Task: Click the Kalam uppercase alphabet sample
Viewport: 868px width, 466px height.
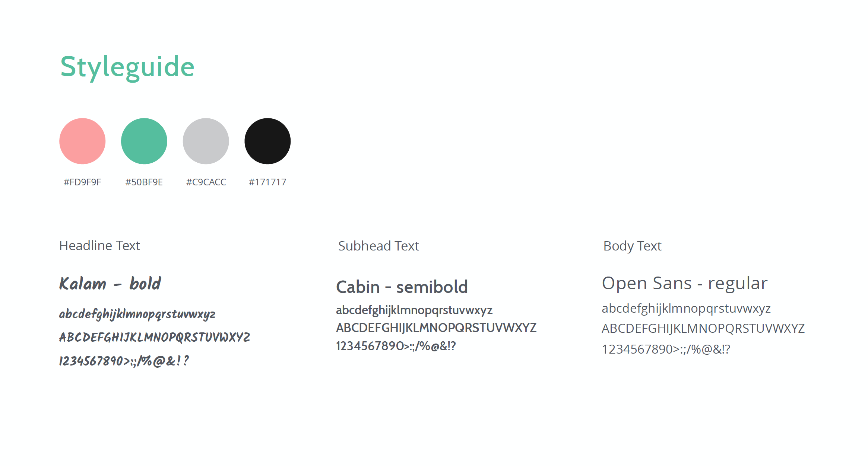Action: tap(155, 337)
